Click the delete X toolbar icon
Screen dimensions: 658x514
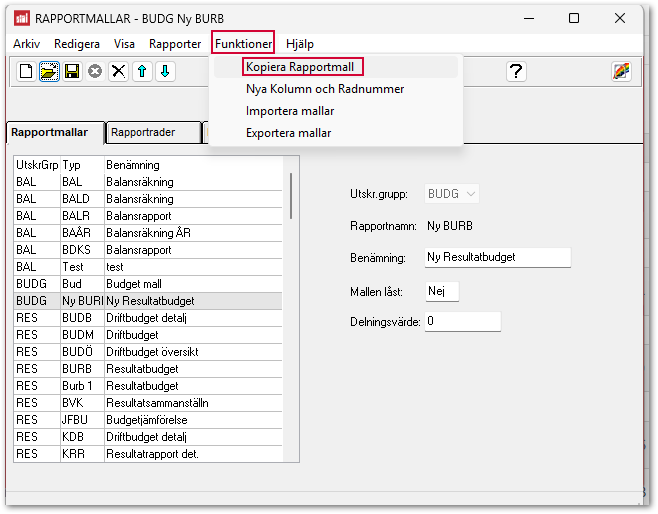[118, 71]
